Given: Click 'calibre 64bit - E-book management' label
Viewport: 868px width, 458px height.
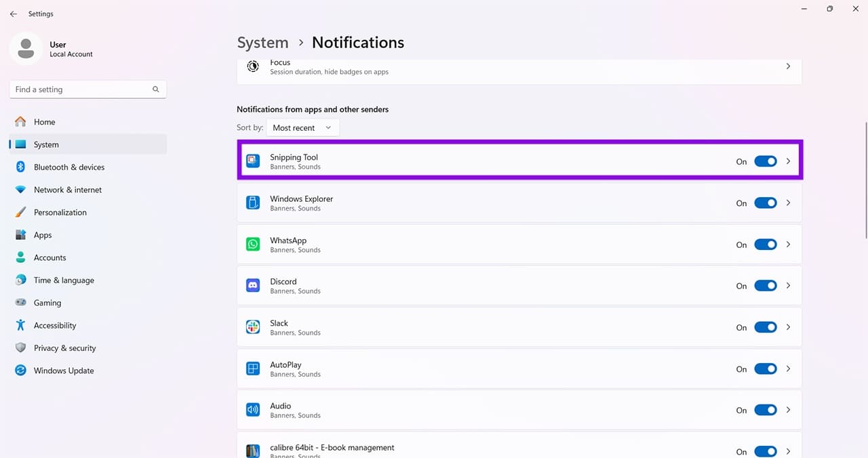Looking at the screenshot, I should coord(332,447).
